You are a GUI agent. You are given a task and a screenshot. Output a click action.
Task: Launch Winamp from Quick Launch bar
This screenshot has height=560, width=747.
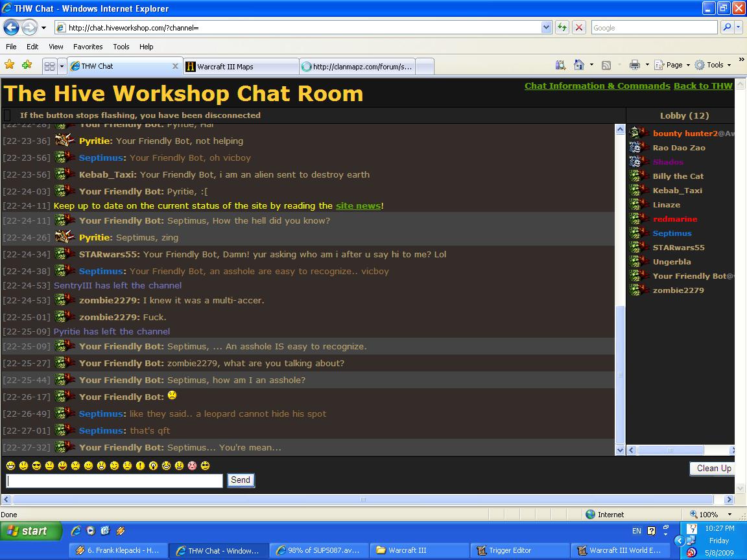(x=120, y=530)
